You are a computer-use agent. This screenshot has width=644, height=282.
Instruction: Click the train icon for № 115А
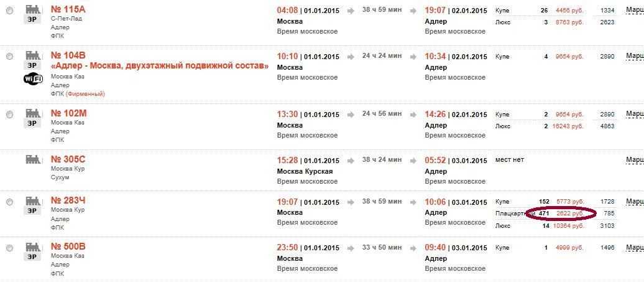pos(34,9)
